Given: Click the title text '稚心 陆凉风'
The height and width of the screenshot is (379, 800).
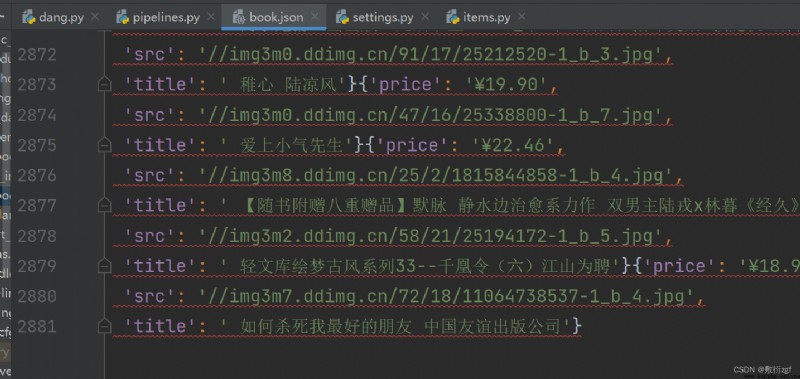Looking at the screenshot, I should [288, 85].
